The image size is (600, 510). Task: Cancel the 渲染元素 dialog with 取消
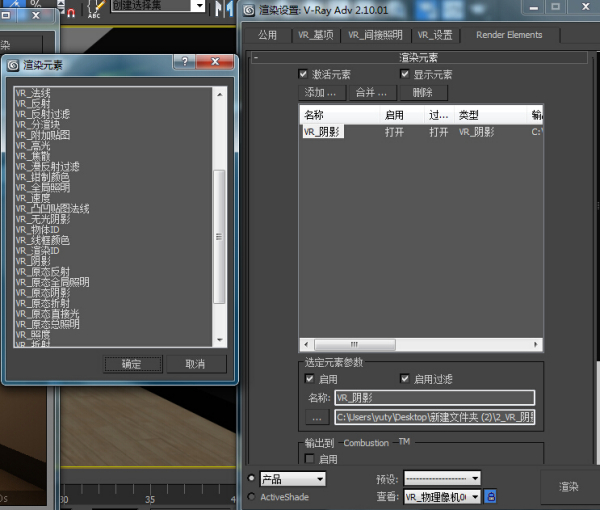point(196,364)
